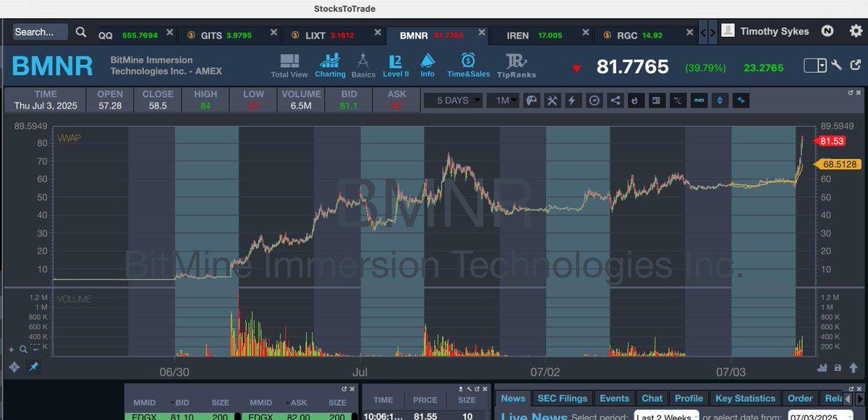Share the chart via share icon
Image resolution: width=868 pixels, height=420 pixels.
click(615, 100)
